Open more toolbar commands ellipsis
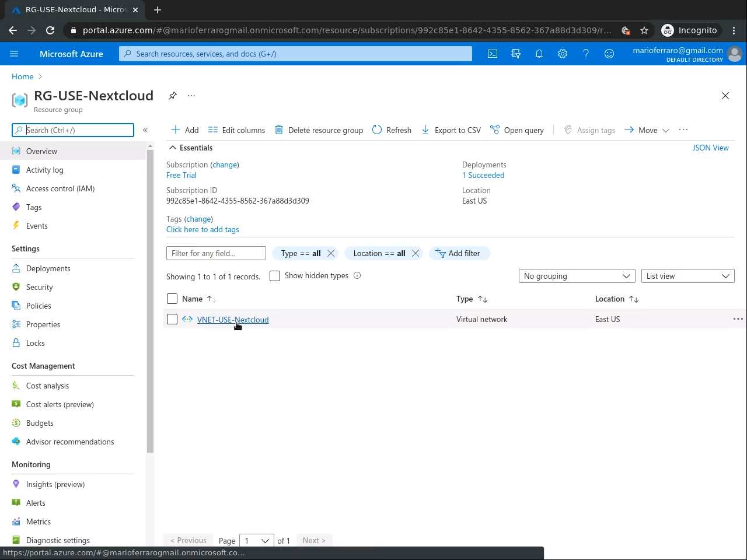Screen dimensions: 747x560 coord(683,130)
